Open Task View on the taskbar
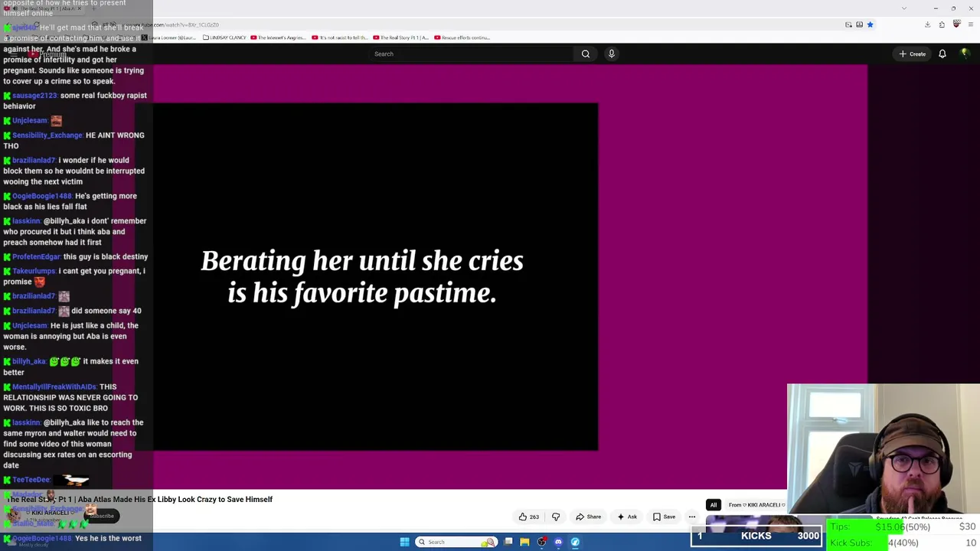Screen dimensions: 980x551 [x=508, y=542]
